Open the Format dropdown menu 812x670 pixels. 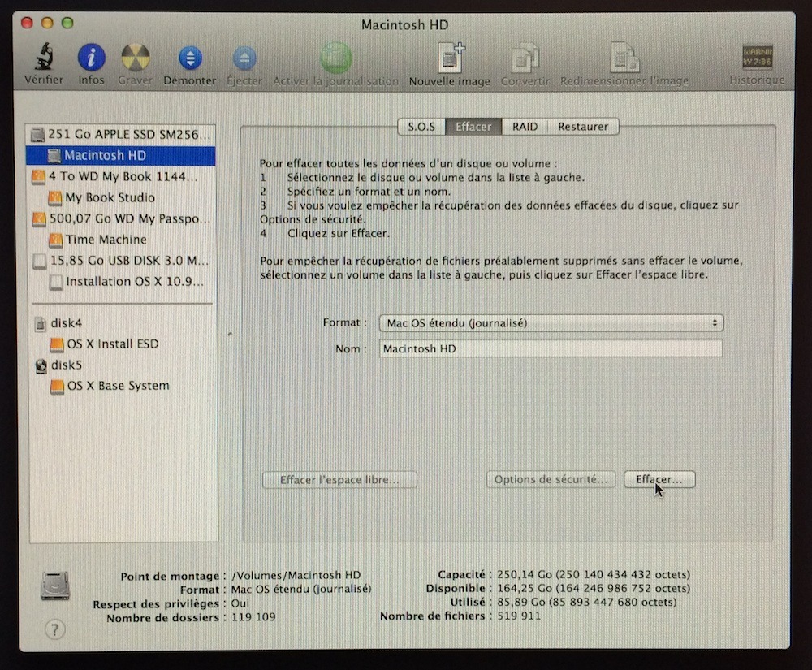click(x=551, y=323)
